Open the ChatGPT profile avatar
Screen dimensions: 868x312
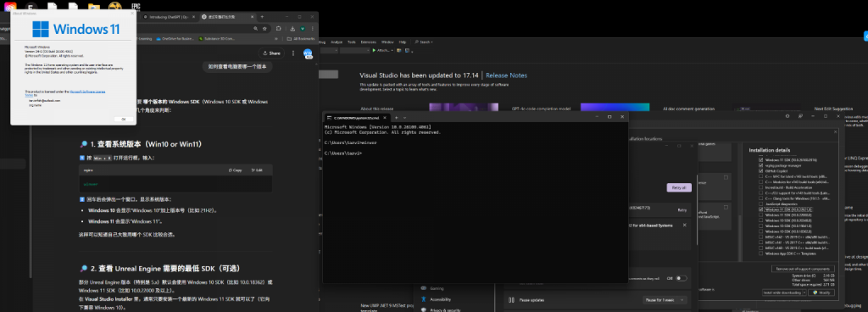(308, 53)
